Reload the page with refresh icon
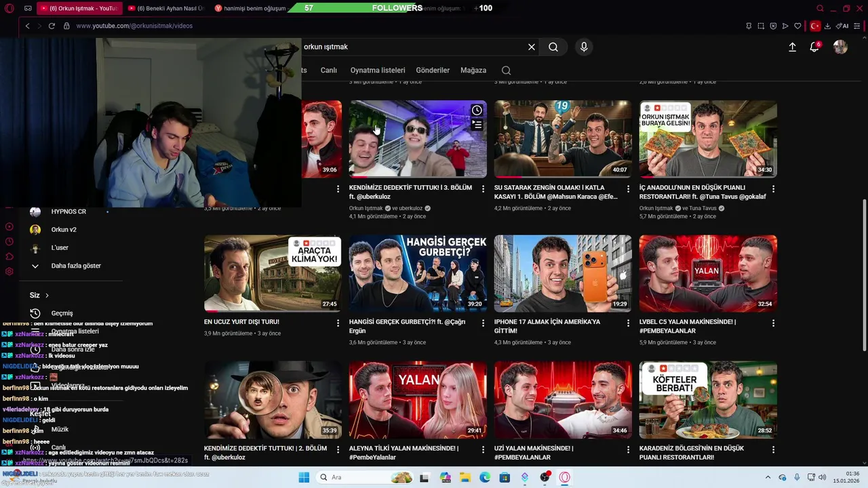868x488 pixels. click(x=52, y=26)
